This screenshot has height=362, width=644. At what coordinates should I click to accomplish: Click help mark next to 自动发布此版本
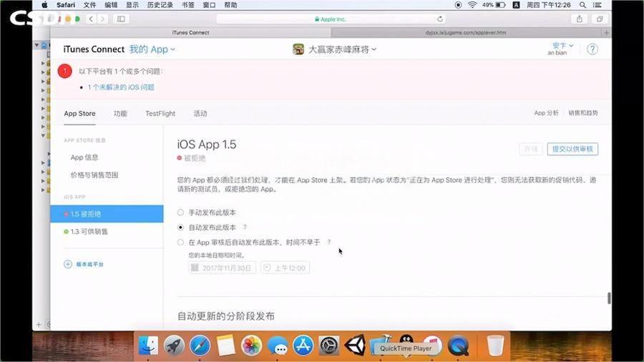pos(245,227)
